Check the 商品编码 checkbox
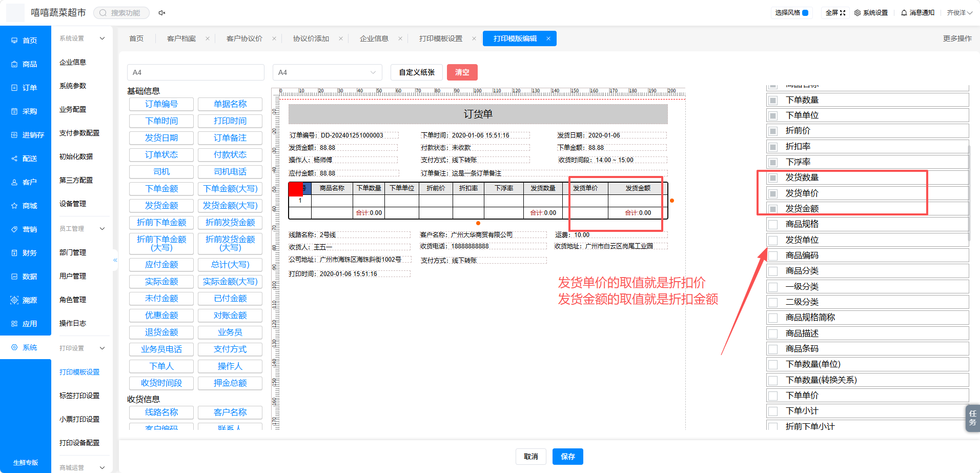 pos(773,255)
